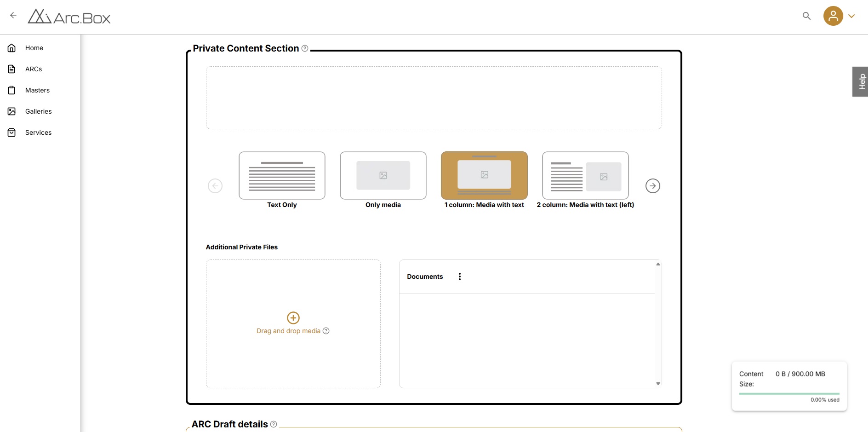Expand the account dropdown chevron
The image size is (868, 432).
click(851, 16)
